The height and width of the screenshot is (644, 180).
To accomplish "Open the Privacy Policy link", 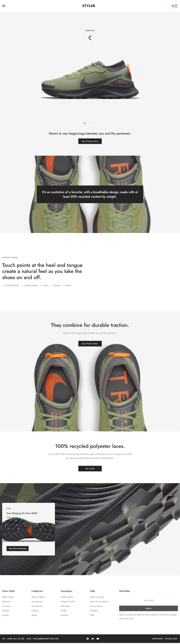I will point(96,606).
